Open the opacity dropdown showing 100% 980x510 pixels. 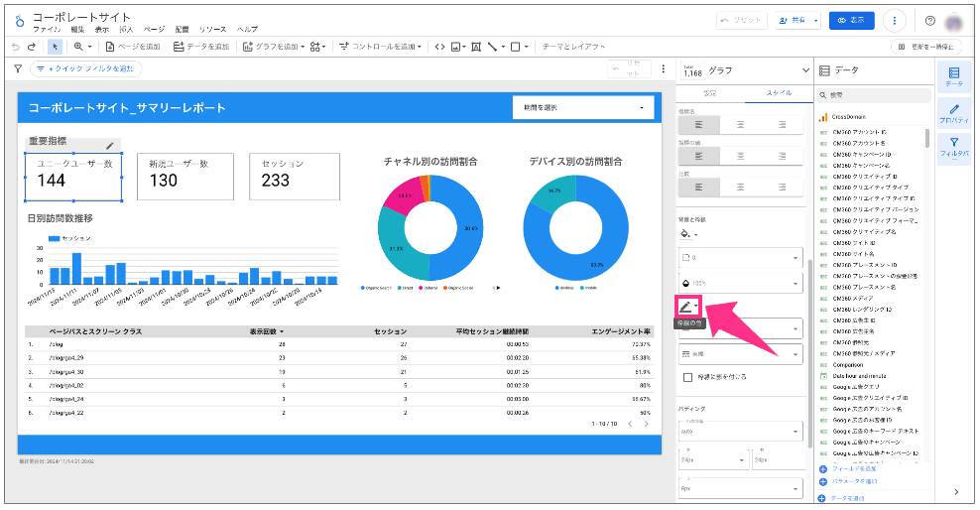tap(741, 283)
